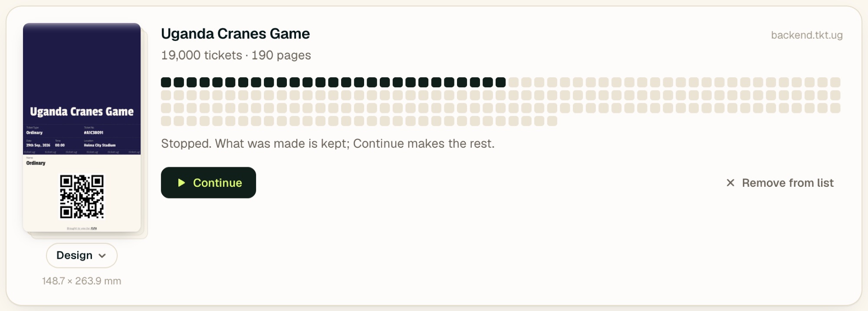Expand the chevron arrow next to Design
868x311 pixels.
coord(102,256)
